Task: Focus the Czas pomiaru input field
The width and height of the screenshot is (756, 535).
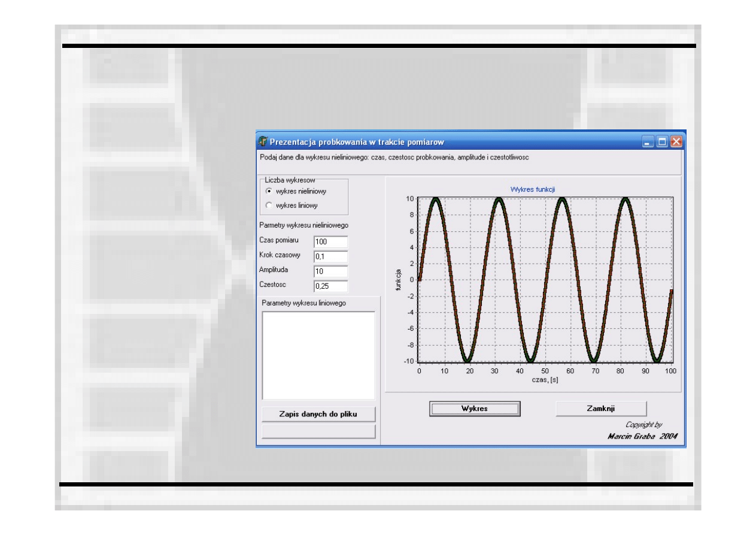Action: [x=330, y=241]
